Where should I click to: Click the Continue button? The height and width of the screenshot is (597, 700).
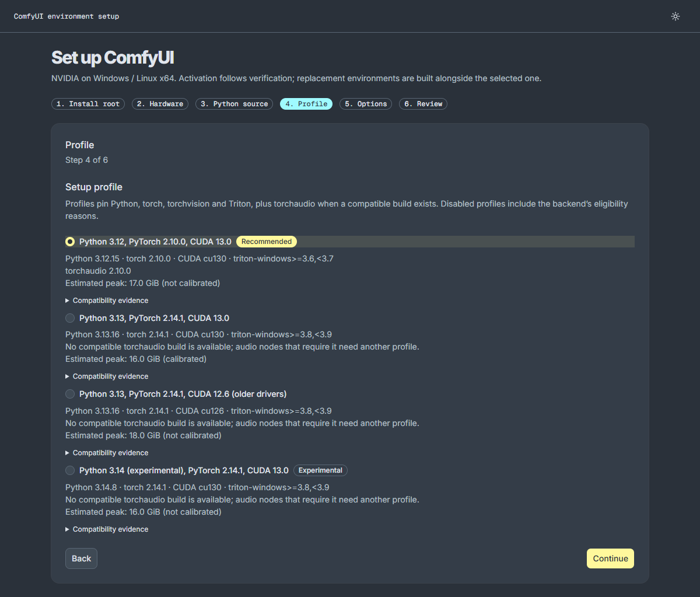coord(610,558)
